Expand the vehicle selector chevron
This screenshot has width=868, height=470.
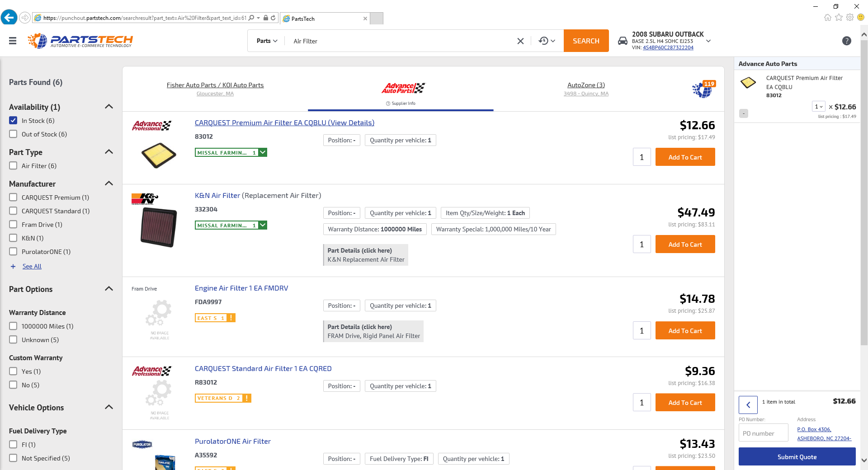[708, 41]
